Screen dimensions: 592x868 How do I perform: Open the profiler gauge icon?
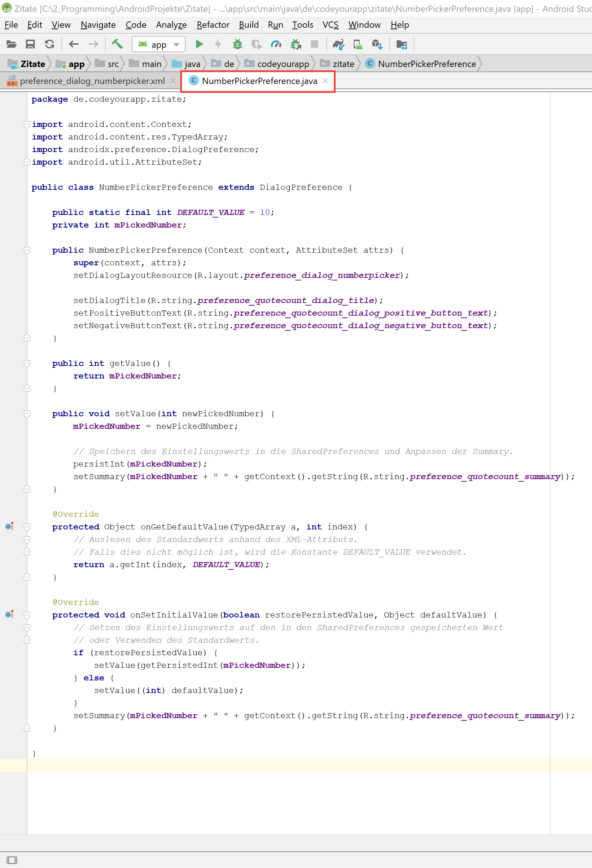276,44
